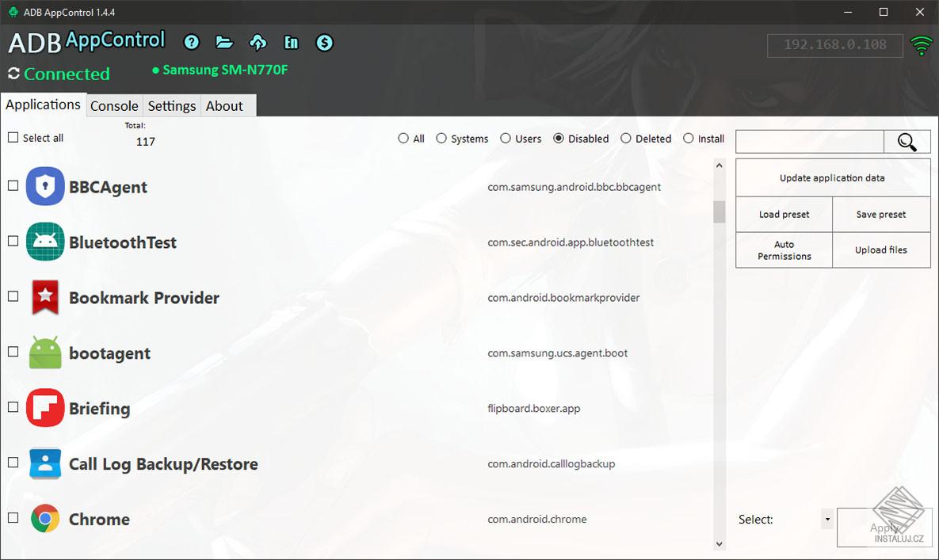The width and height of the screenshot is (939, 560).
Task: Click the Apply button
Action: click(x=884, y=527)
